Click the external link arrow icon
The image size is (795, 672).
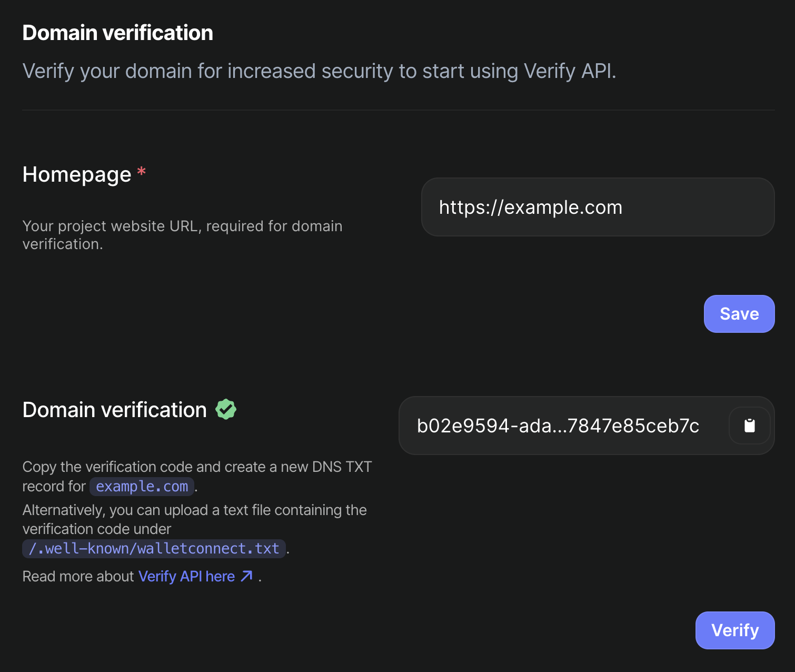246,576
